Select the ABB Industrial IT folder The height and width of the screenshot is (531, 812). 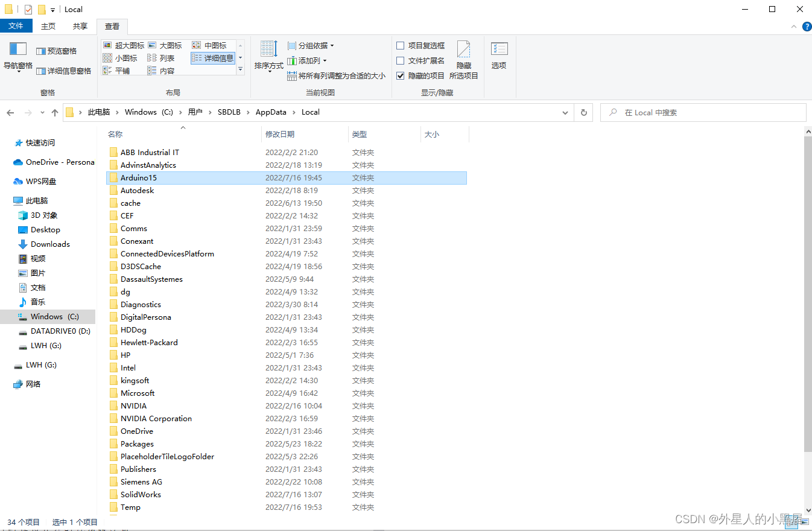coord(286,153)
